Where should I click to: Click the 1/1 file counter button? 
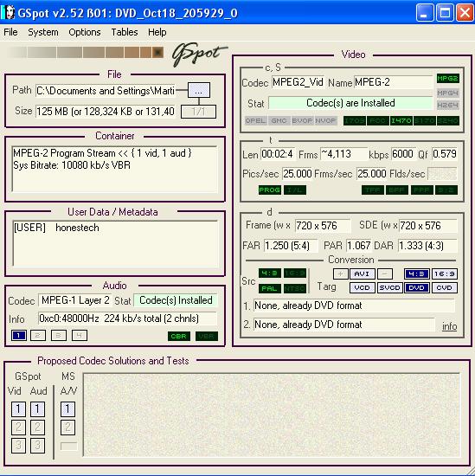click(198, 112)
